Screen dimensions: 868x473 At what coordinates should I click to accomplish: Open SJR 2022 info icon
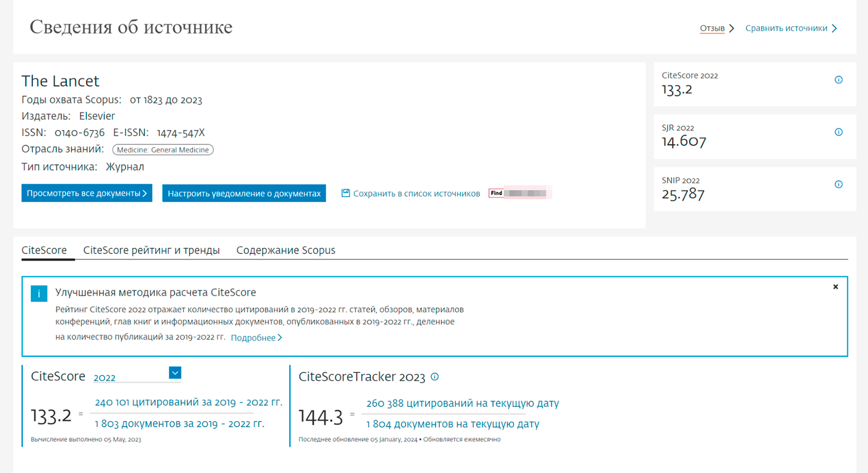point(838,132)
